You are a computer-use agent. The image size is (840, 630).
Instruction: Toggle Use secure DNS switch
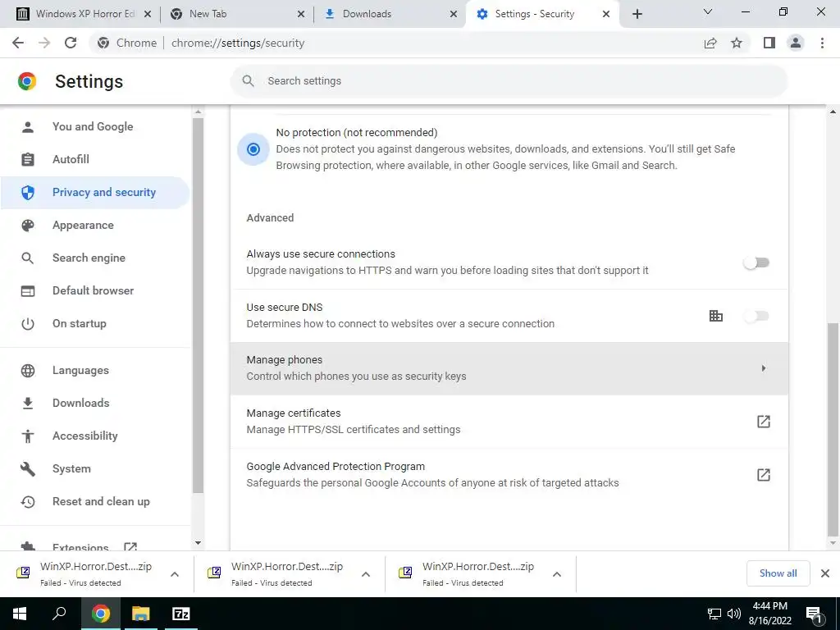756,316
